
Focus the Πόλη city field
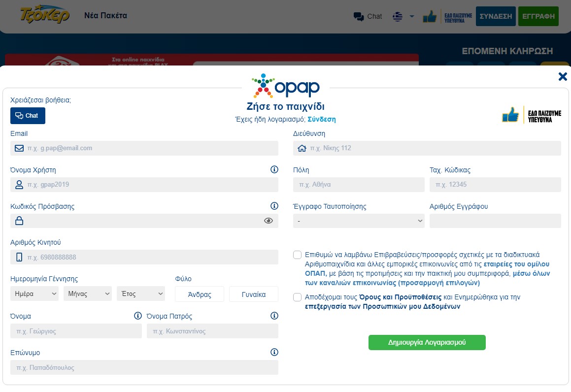[x=359, y=185]
